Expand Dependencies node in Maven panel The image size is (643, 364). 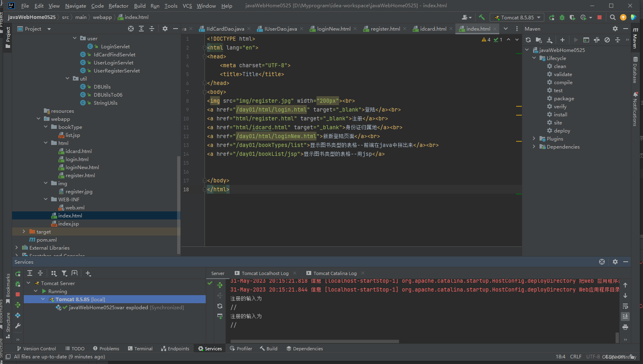pyautogui.click(x=534, y=147)
